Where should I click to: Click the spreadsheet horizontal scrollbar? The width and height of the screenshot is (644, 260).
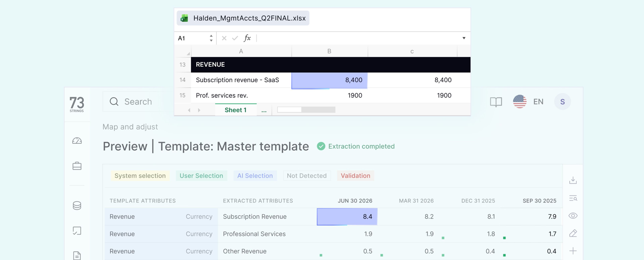click(306, 110)
